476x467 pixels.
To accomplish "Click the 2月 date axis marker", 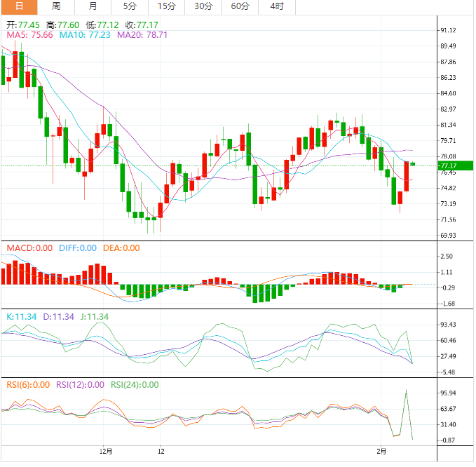I will (381, 452).
